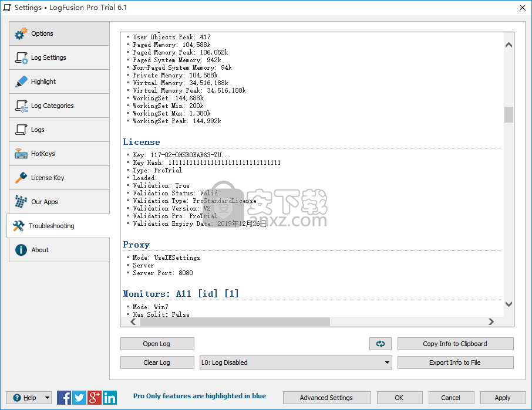Select the Our Apps tab
The width and height of the screenshot is (532, 410).
59,202
